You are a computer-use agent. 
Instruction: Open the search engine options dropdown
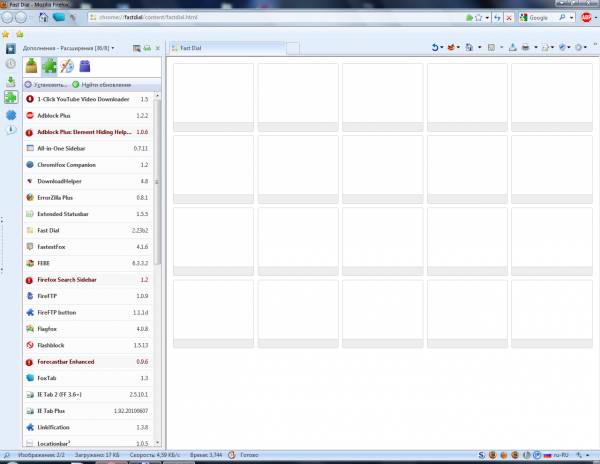point(571,18)
